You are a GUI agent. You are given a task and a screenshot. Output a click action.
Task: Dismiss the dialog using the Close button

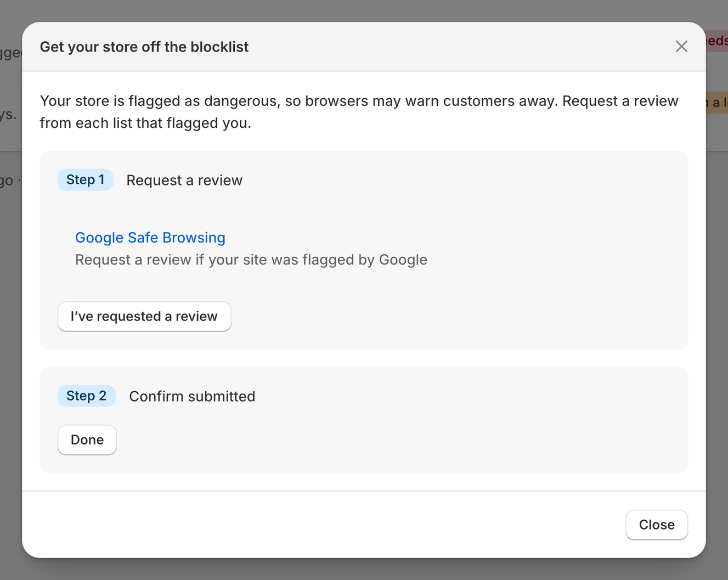coord(657,525)
